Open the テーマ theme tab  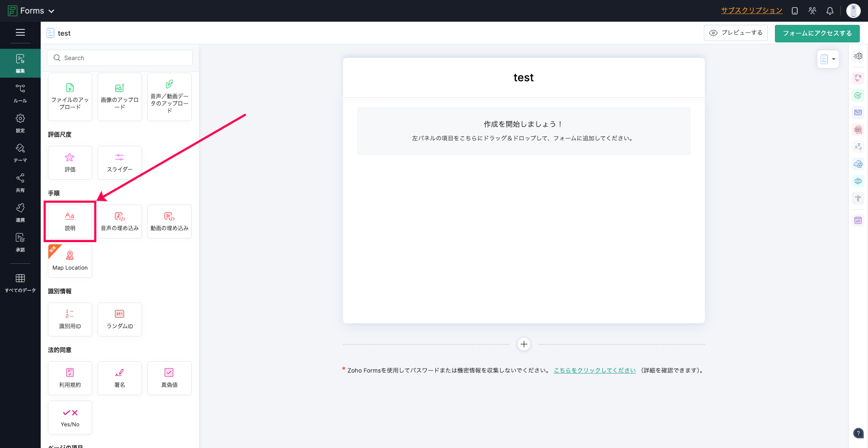(x=20, y=153)
